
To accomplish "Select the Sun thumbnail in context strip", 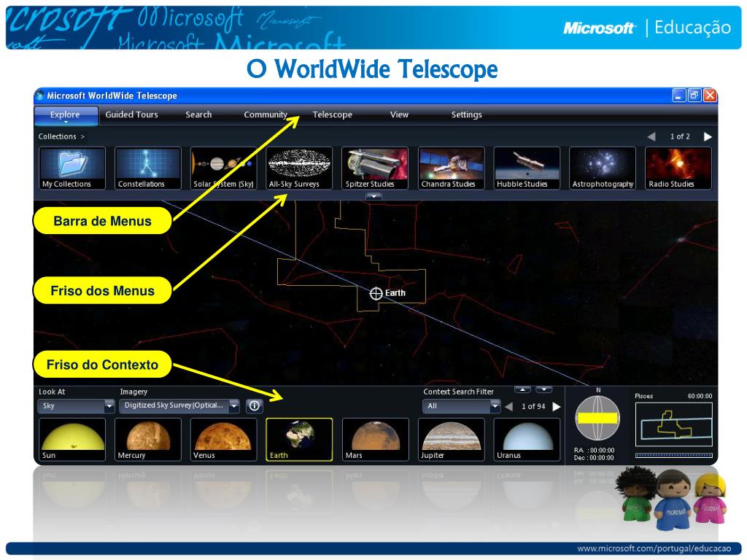I will coord(72,440).
